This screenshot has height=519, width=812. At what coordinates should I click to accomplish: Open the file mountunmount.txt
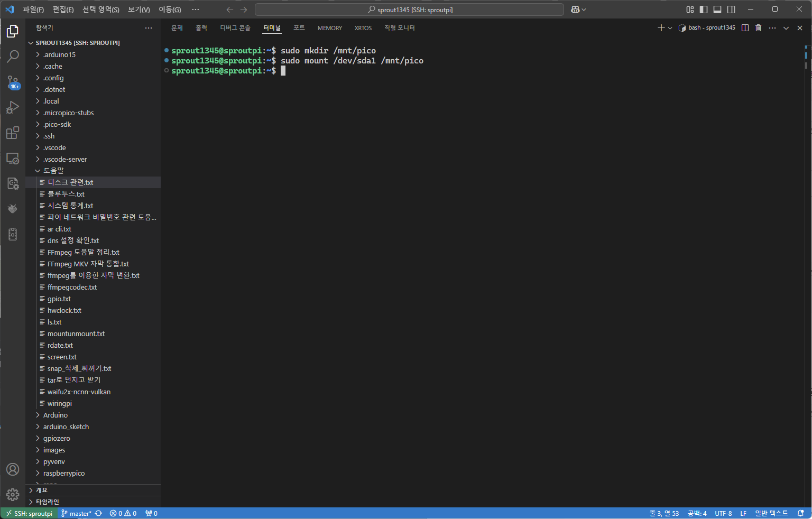pyautogui.click(x=93, y=333)
